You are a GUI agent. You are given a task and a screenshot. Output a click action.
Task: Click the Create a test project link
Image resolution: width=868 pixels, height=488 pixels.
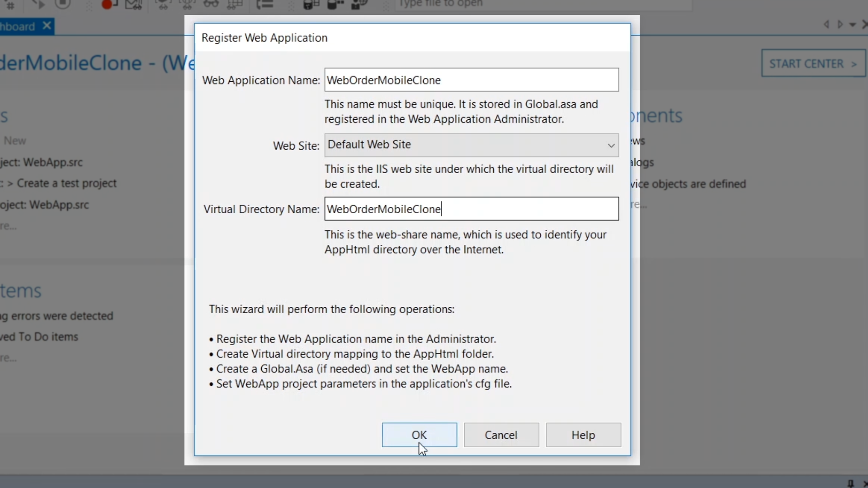point(66,183)
